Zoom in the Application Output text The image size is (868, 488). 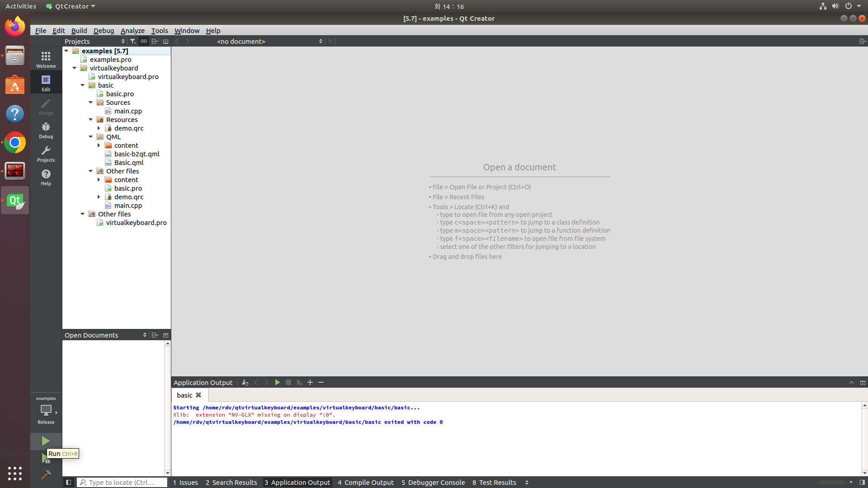(310, 382)
